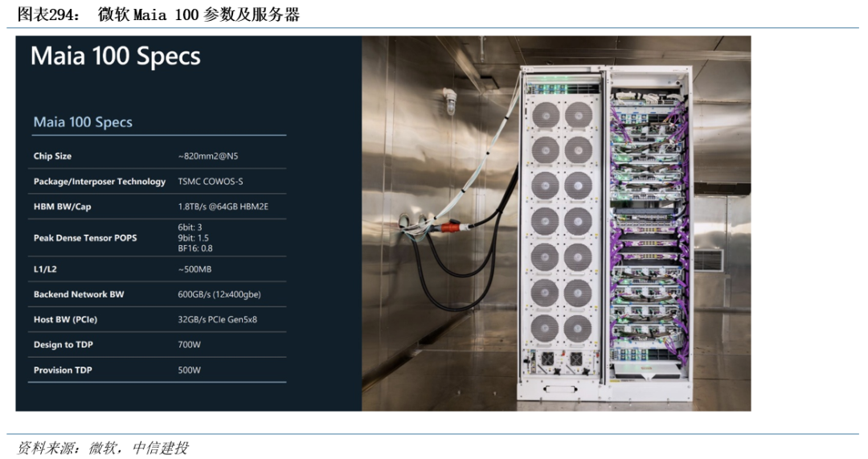Click the "1.8TB/s @64GB HBM2E" value
868x459 pixels.
click(225, 207)
